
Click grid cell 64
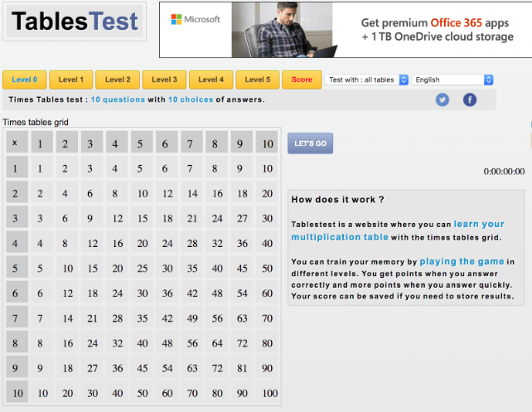[217, 342]
